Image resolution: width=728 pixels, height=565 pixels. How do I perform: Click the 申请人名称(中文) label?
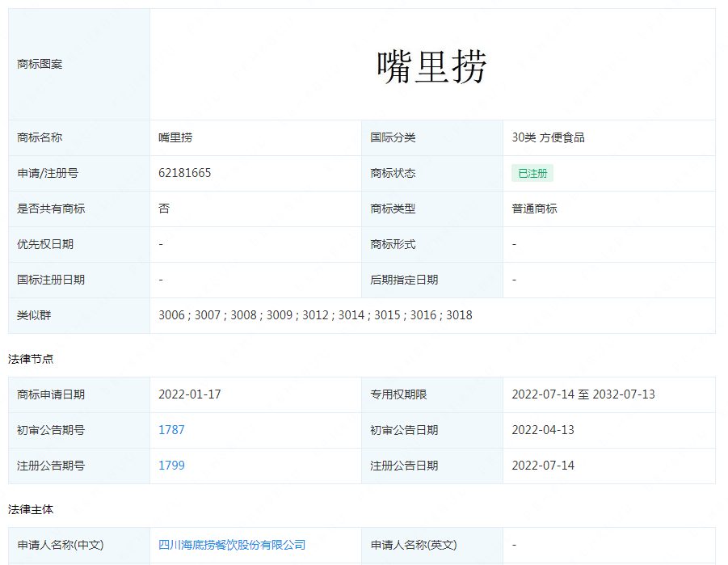[61, 545]
